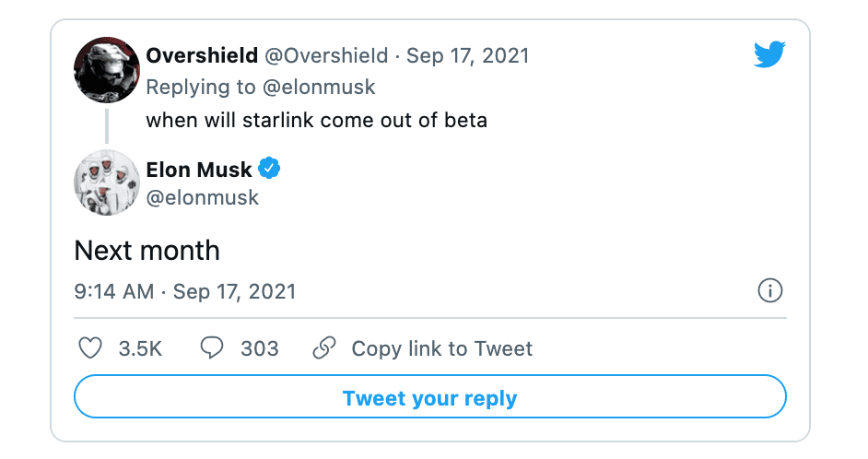
Task: Open Elon Musk's profile avatar
Action: click(x=107, y=182)
